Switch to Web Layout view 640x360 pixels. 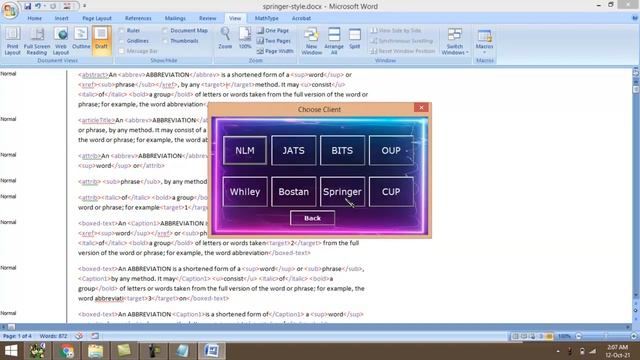click(x=60, y=41)
